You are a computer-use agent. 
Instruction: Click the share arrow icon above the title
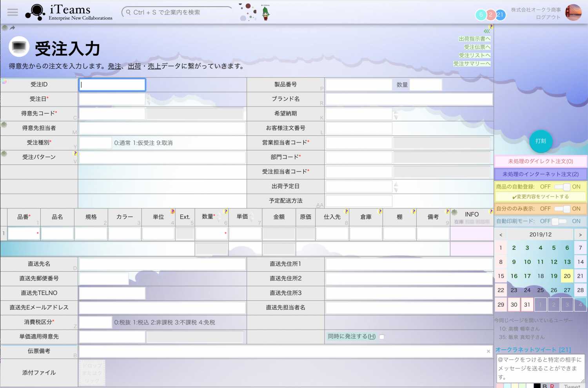[13, 28]
